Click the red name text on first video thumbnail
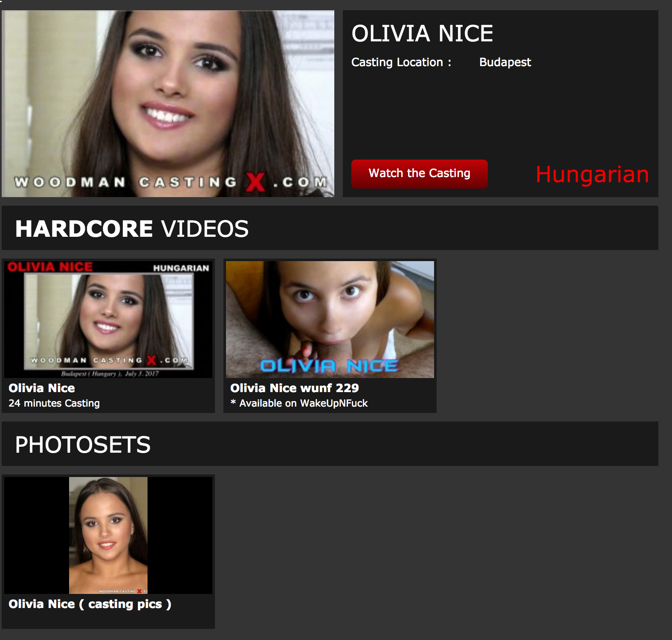This screenshot has height=640, width=672. (50, 267)
